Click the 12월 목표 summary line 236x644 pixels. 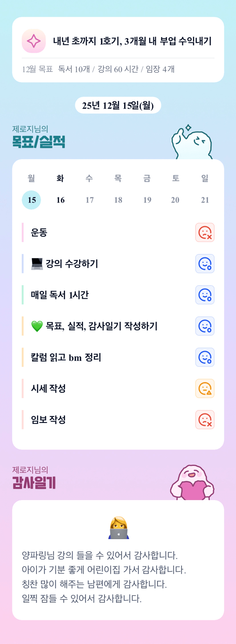pyautogui.click(x=98, y=69)
